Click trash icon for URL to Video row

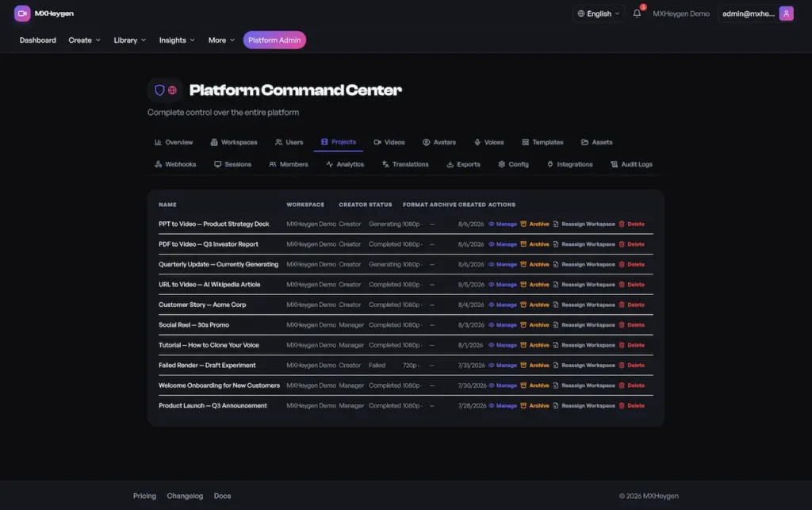coord(622,285)
